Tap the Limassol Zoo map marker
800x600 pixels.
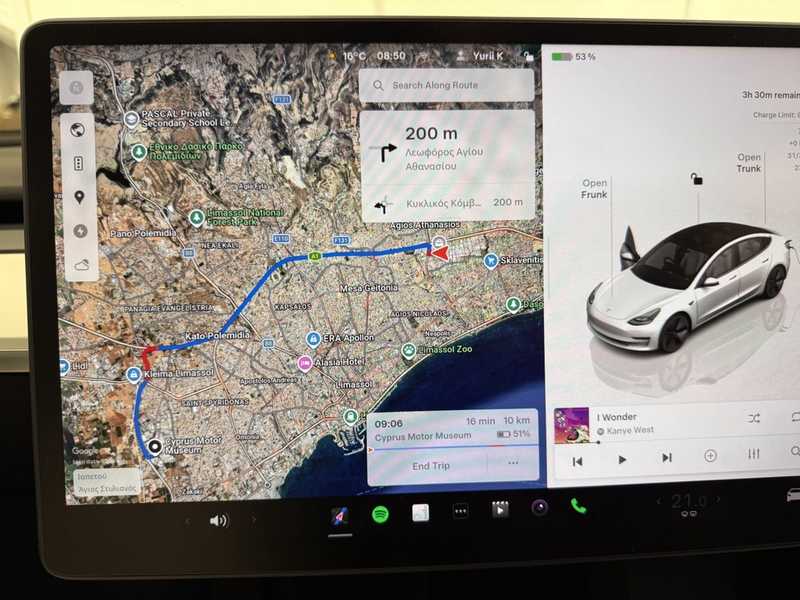click(x=408, y=351)
